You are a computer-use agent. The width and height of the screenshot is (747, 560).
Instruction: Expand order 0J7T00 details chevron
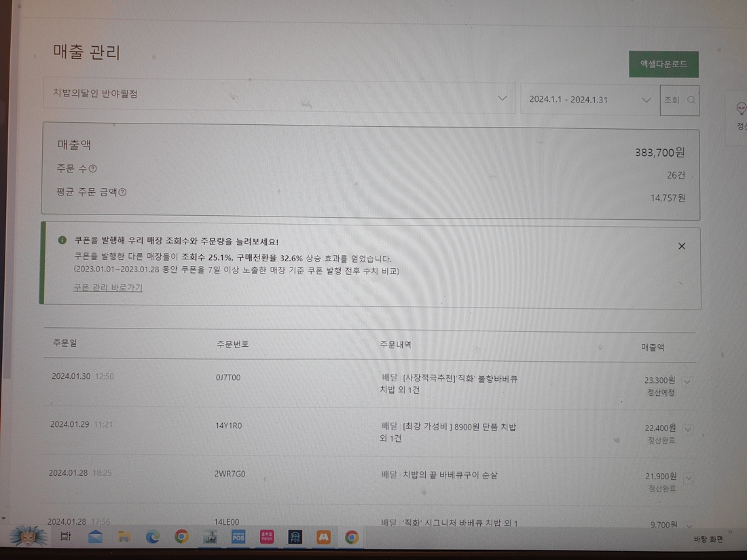[x=687, y=381]
